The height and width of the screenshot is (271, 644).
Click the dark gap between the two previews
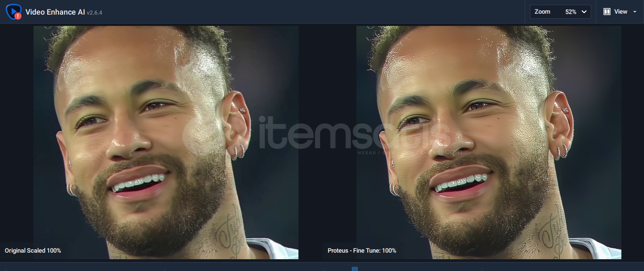[x=327, y=142]
